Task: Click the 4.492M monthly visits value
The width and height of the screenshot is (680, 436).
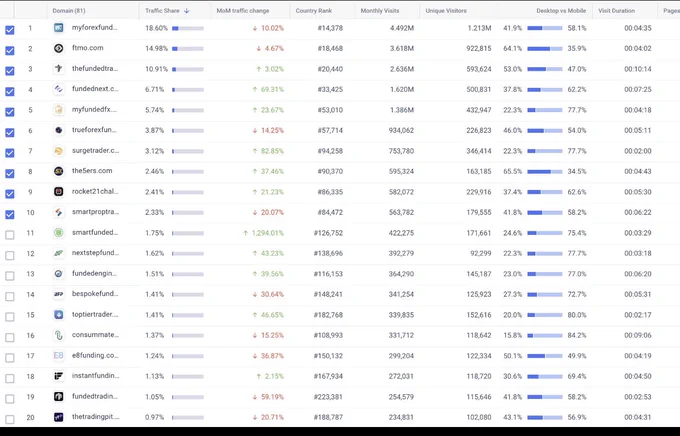Action: pyautogui.click(x=402, y=28)
